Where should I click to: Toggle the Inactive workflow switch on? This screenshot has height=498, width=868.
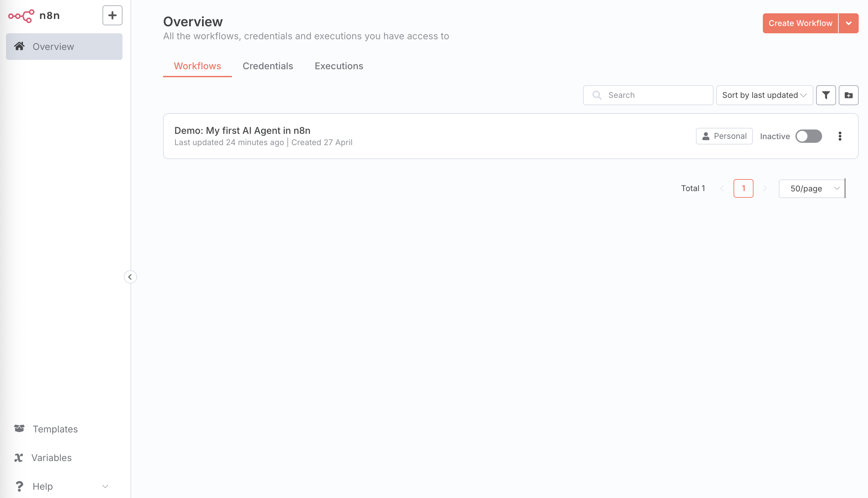[808, 136]
